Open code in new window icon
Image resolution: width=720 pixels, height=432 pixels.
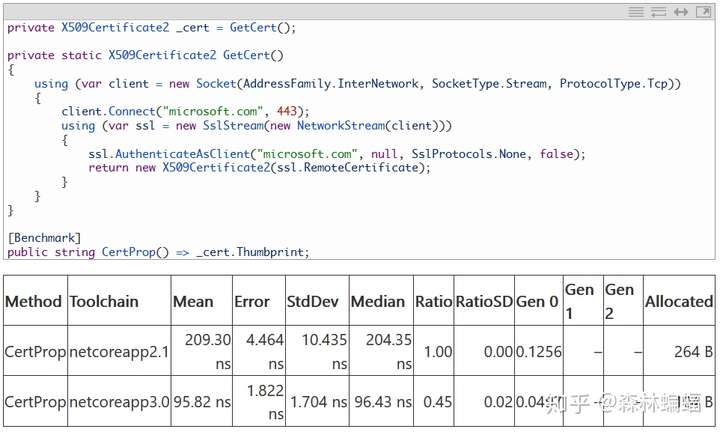[702, 12]
